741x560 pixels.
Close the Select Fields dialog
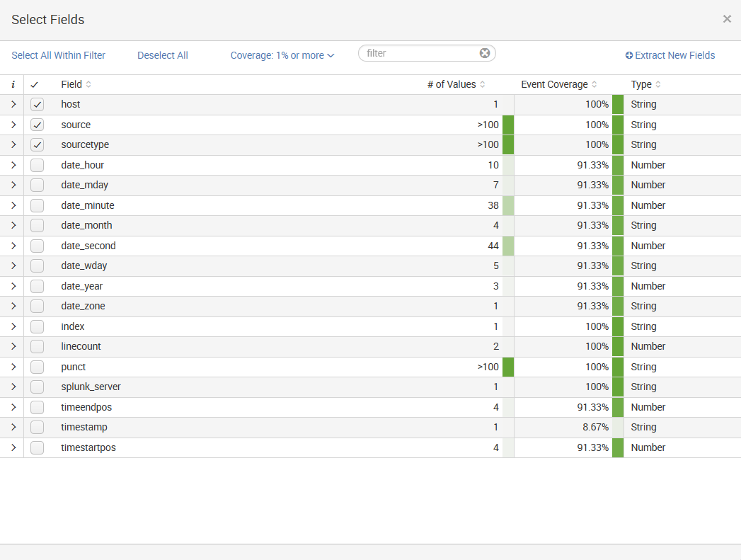pyautogui.click(x=727, y=19)
